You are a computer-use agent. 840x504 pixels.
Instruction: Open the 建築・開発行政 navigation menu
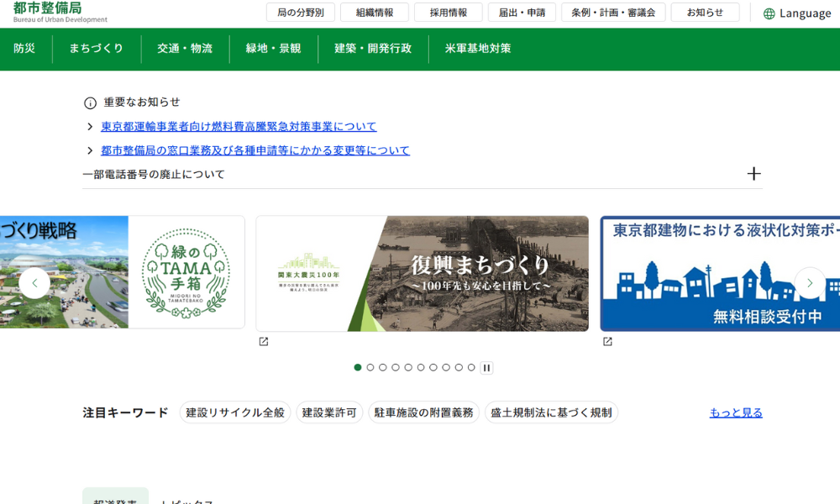(x=373, y=49)
